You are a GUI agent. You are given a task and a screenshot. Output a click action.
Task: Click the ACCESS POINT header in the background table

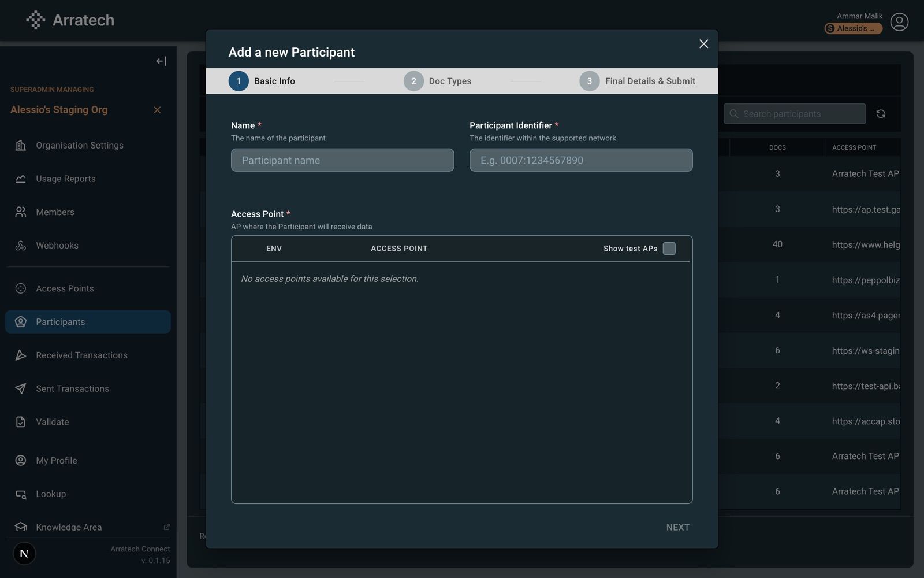click(854, 147)
